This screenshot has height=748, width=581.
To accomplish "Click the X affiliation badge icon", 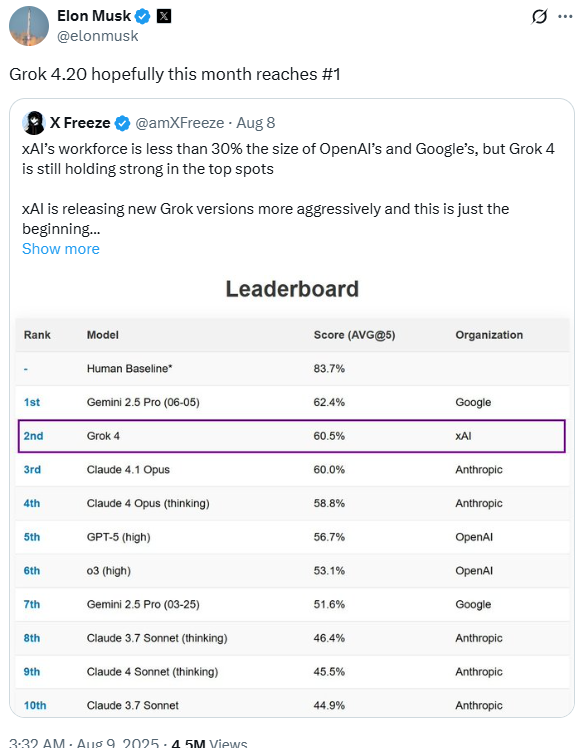I will pos(164,17).
